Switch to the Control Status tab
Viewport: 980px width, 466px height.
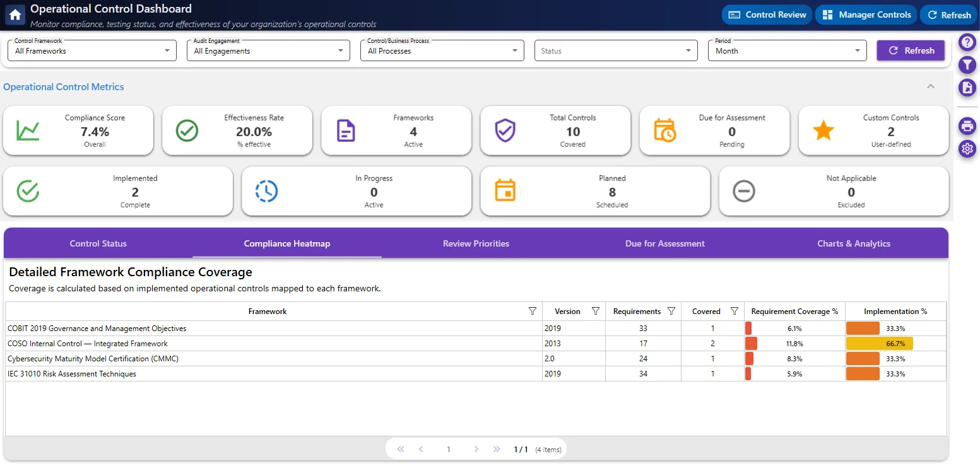pyautogui.click(x=98, y=243)
